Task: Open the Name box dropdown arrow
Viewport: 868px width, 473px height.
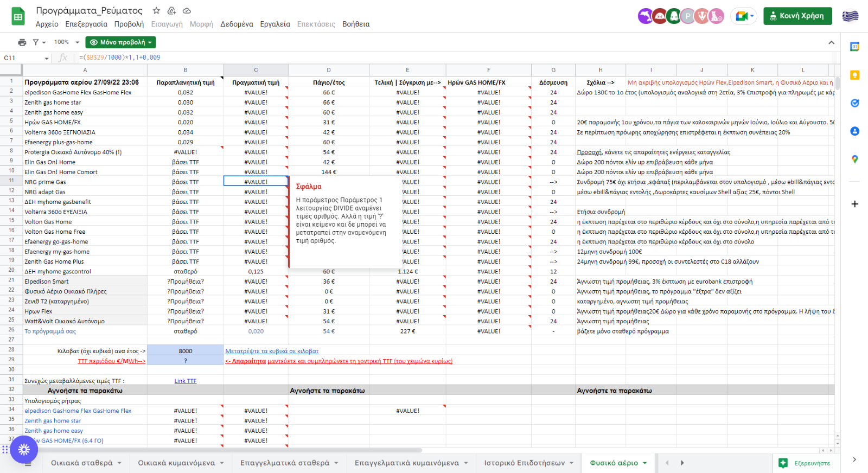Action: [x=47, y=58]
